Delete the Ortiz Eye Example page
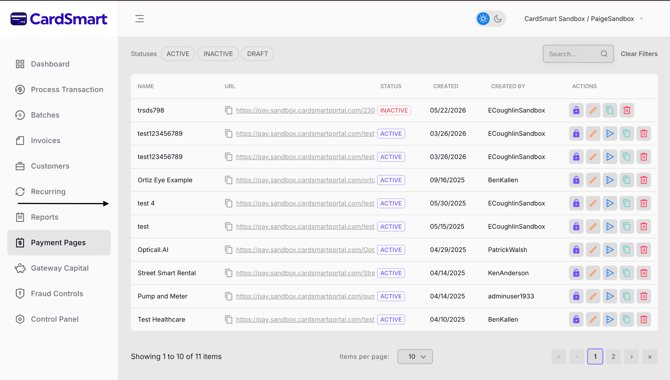 [644, 180]
